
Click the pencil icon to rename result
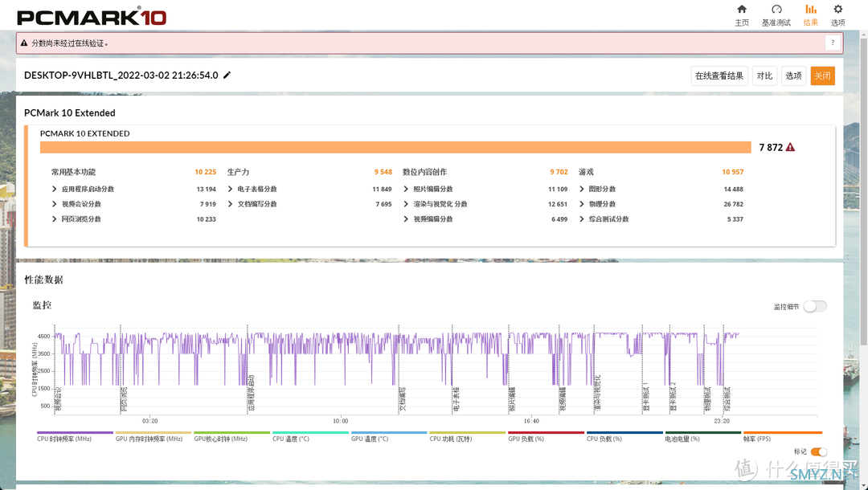(227, 76)
